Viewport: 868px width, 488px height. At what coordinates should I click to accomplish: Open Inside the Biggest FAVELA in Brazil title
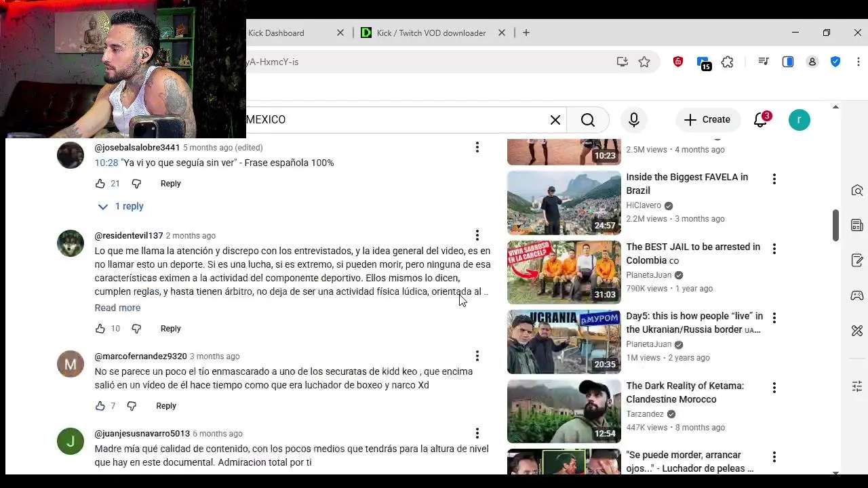[687, 184]
